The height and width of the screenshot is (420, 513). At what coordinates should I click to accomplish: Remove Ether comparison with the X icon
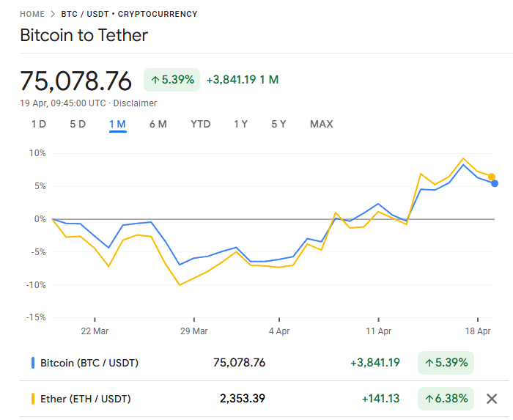click(492, 399)
